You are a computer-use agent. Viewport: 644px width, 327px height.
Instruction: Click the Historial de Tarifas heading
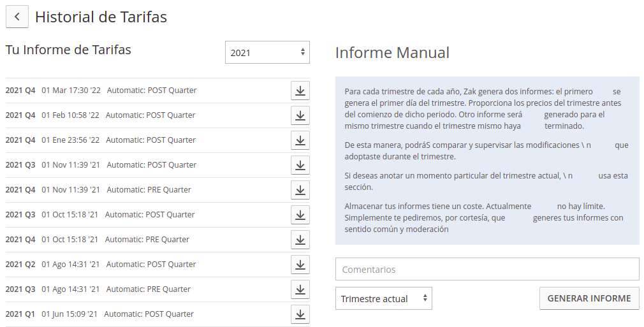pyautogui.click(x=101, y=17)
